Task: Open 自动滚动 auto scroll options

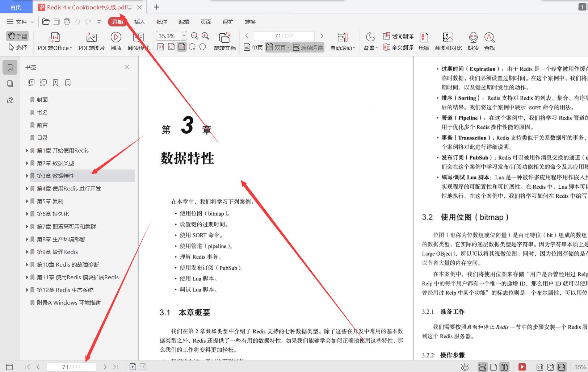Action: (343, 42)
